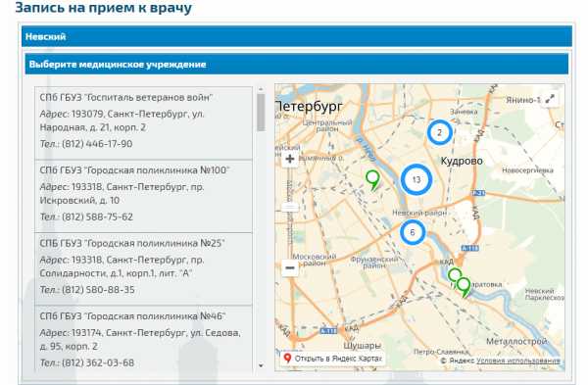Image resolution: width=588 pixels, height=385 pixels.
Task: Choose Городская поликлиника №100 entry
Action: [x=144, y=196]
